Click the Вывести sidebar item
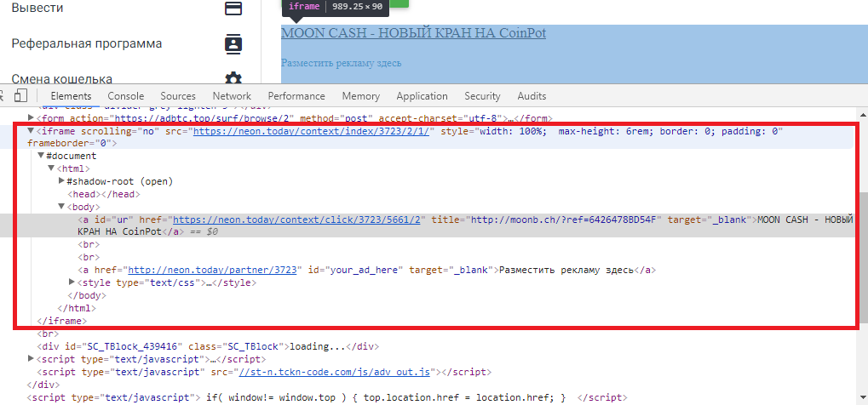 click(x=37, y=9)
